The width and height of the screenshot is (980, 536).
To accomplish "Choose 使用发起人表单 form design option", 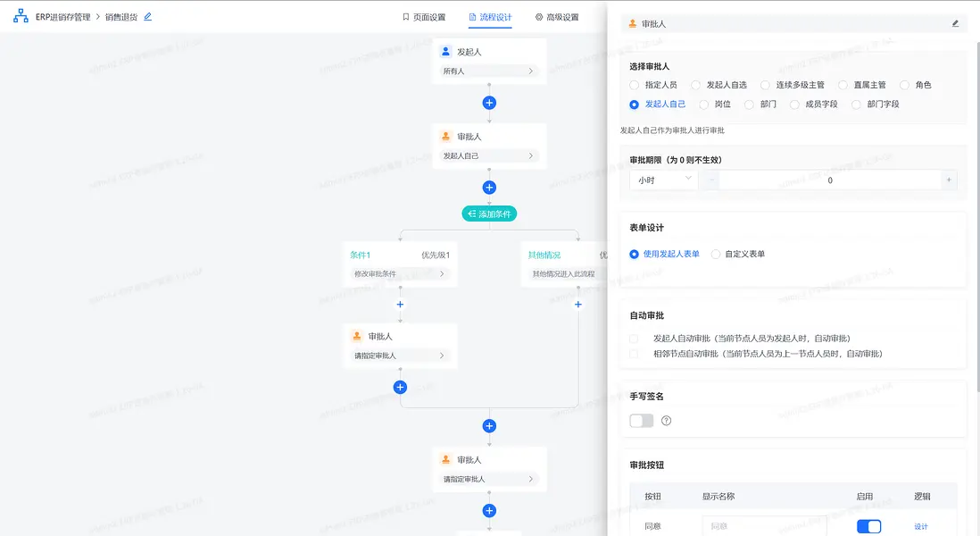I will click(x=664, y=254).
